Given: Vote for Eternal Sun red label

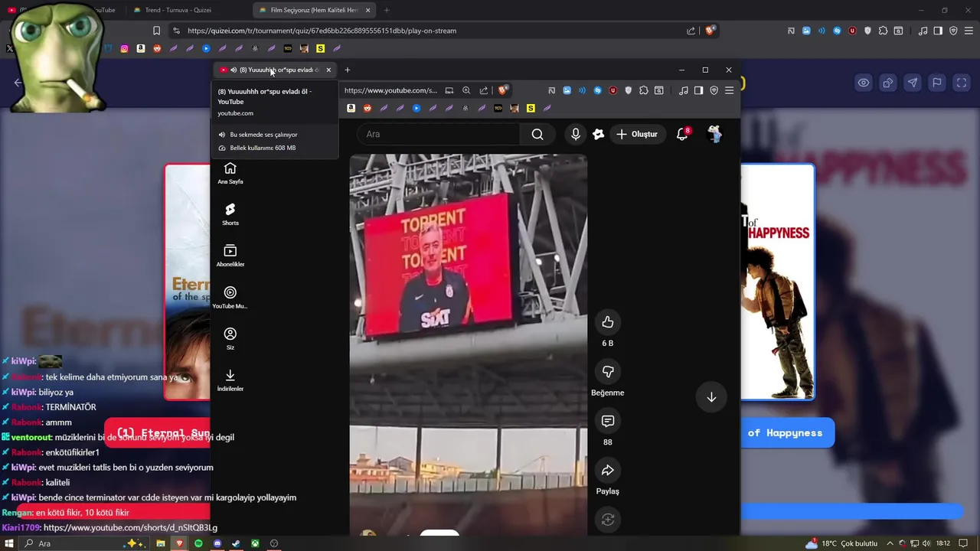Looking at the screenshot, I should (158, 433).
